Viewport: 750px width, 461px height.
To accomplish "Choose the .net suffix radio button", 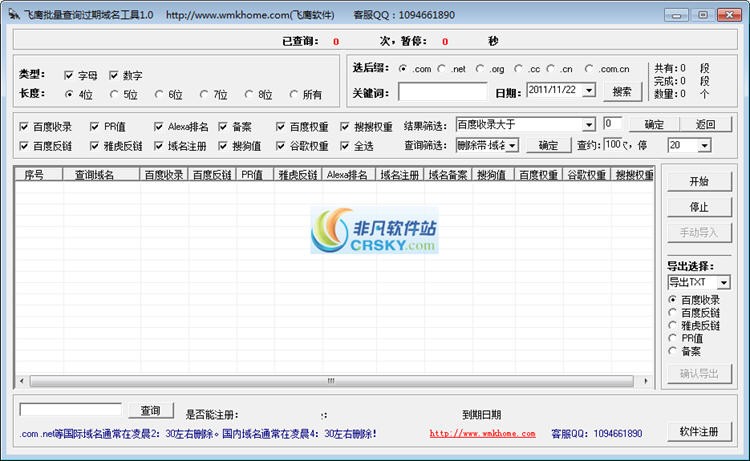I will 441,69.
